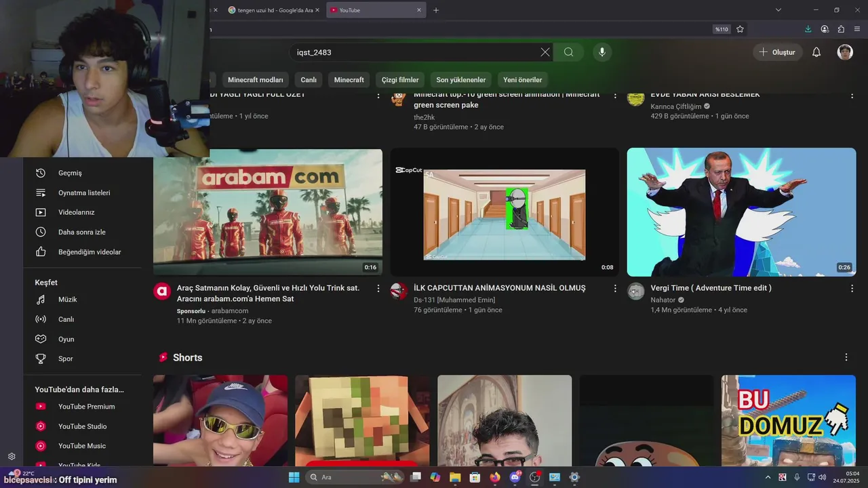Select the Minecraft modları filter chip
Image resolution: width=868 pixels, height=488 pixels.
(255, 80)
